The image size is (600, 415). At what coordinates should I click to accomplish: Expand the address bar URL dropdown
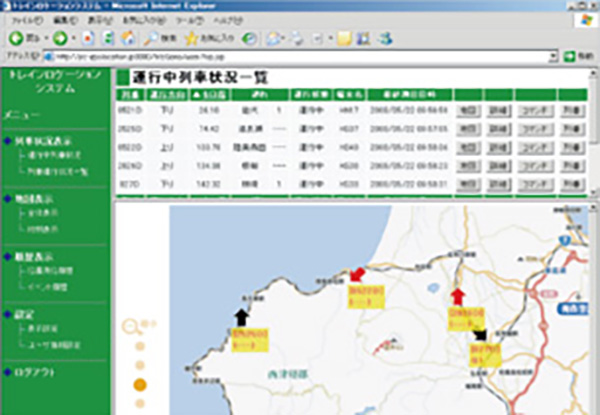tap(554, 56)
